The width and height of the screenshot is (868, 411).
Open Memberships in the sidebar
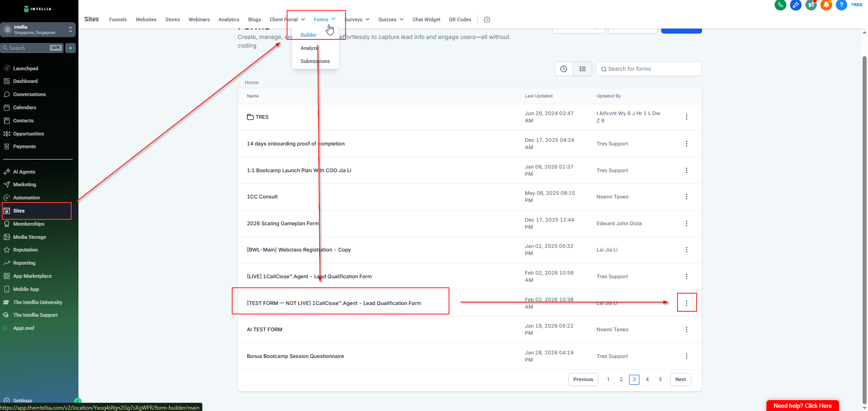[29, 224]
